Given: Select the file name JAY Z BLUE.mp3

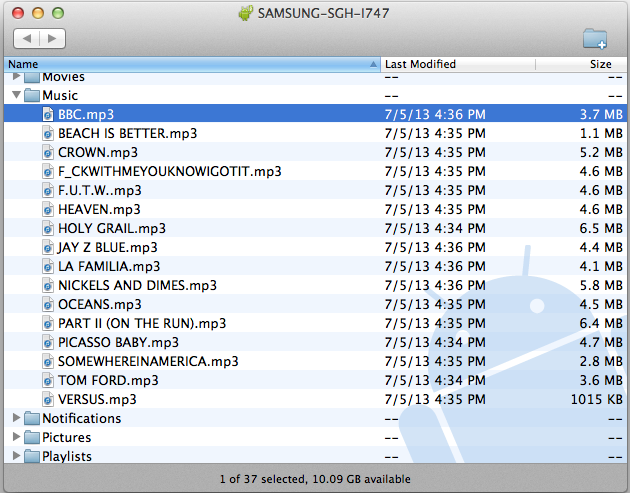Looking at the screenshot, I should (x=108, y=247).
